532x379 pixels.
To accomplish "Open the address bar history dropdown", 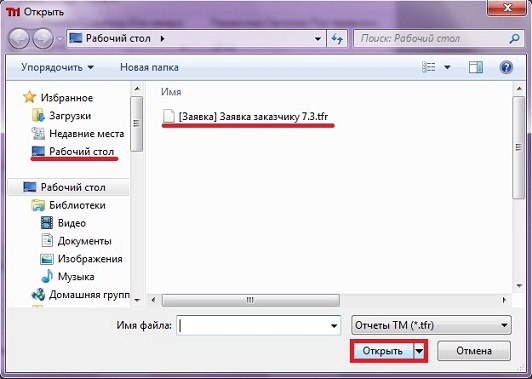I will [318, 39].
